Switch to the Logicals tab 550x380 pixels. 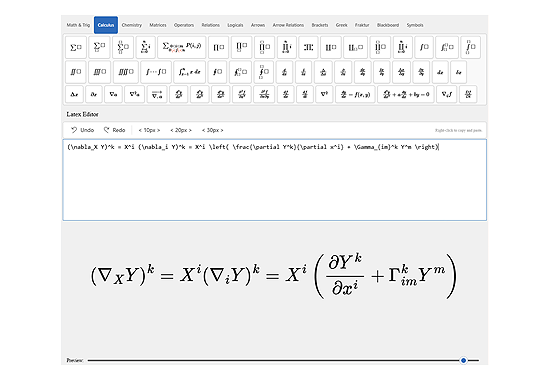pos(235,25)
